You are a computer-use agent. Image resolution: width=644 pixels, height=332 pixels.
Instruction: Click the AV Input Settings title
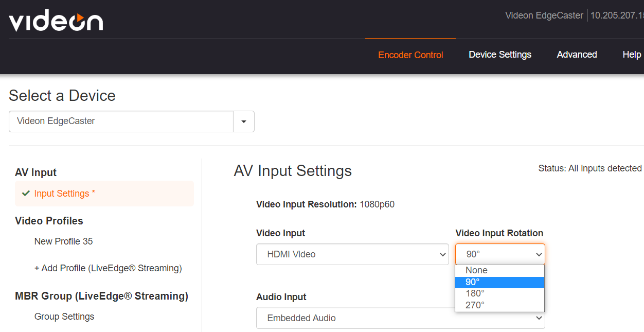[293, 171]
